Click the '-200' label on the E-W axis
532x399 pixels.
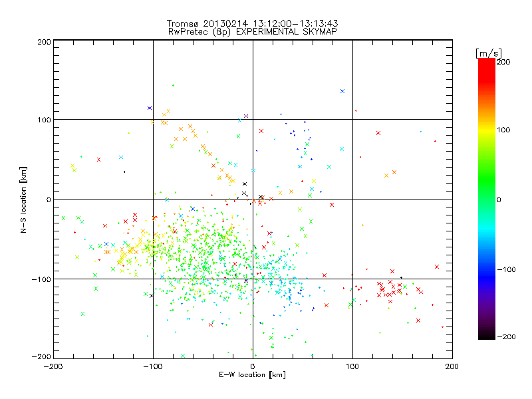[53, 366]
